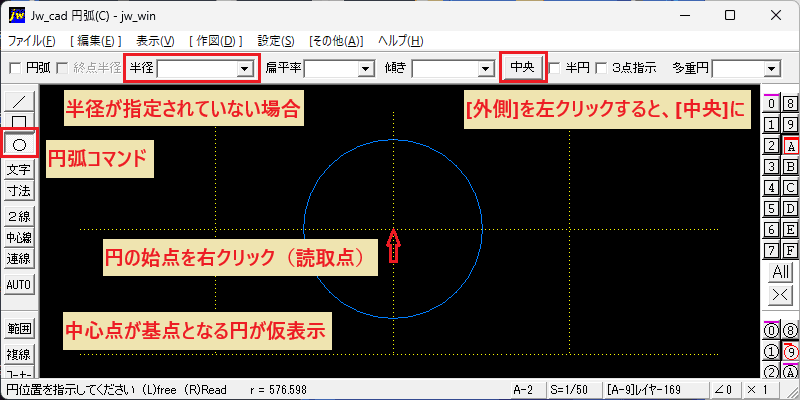Open the 作図(D) menu
Image resolution: width=800 pixels, height=400 pixels.
point(216,41)
